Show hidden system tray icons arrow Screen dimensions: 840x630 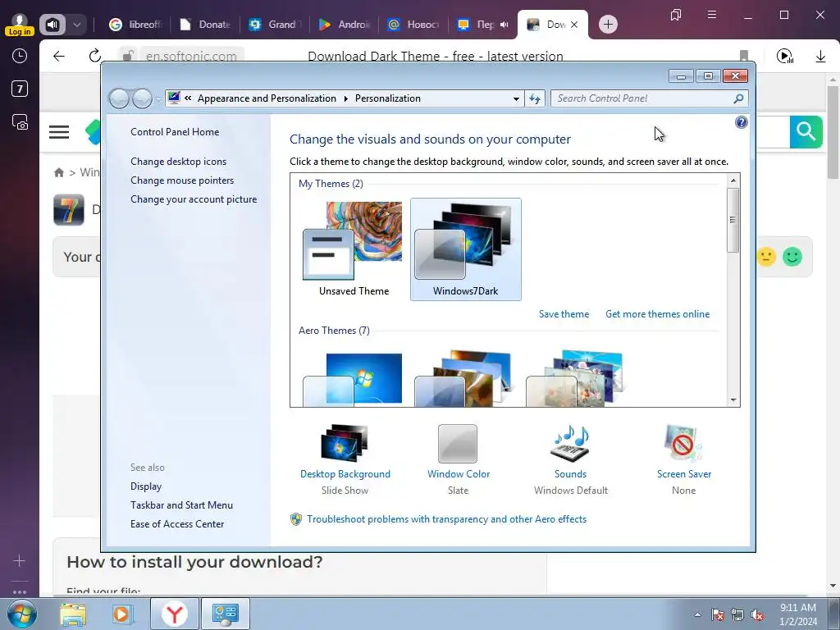[697, 615]
